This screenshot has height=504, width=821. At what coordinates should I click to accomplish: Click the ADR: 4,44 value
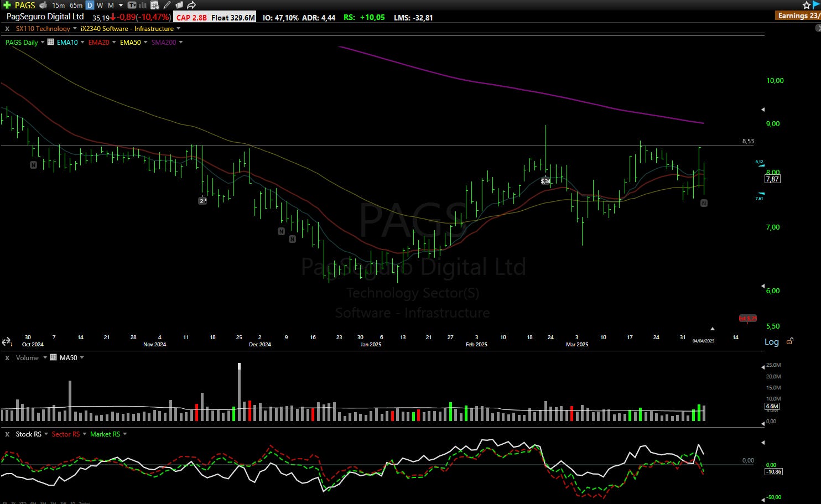[319, 18]
